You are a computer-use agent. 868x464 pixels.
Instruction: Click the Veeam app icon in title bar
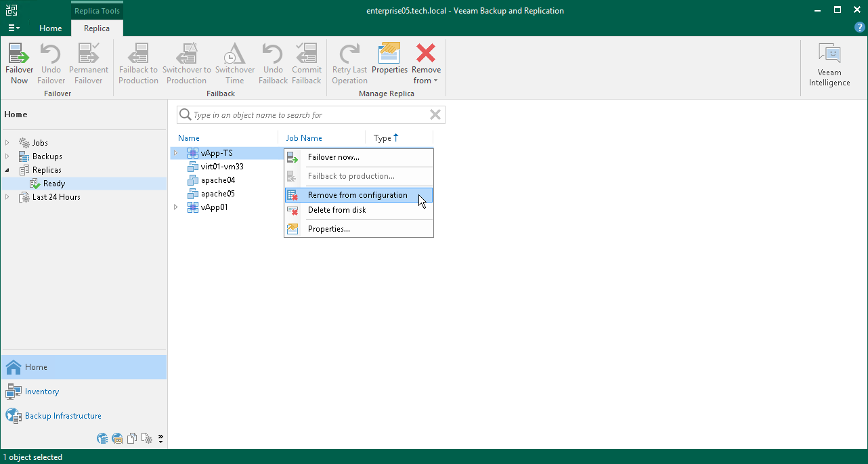[x=12, y=10]
